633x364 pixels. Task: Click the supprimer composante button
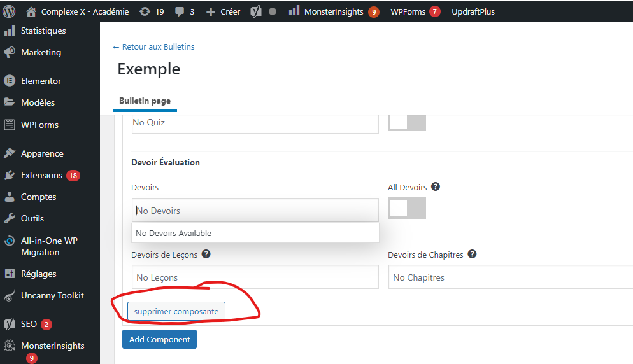pyautogui.click(x=176, y=312)
